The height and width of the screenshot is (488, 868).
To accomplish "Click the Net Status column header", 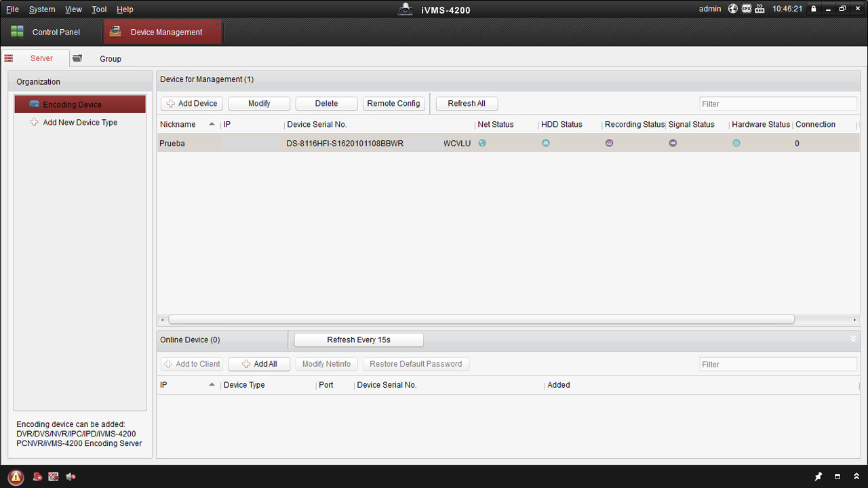I will pyautogui.click(x=506, y=125).
